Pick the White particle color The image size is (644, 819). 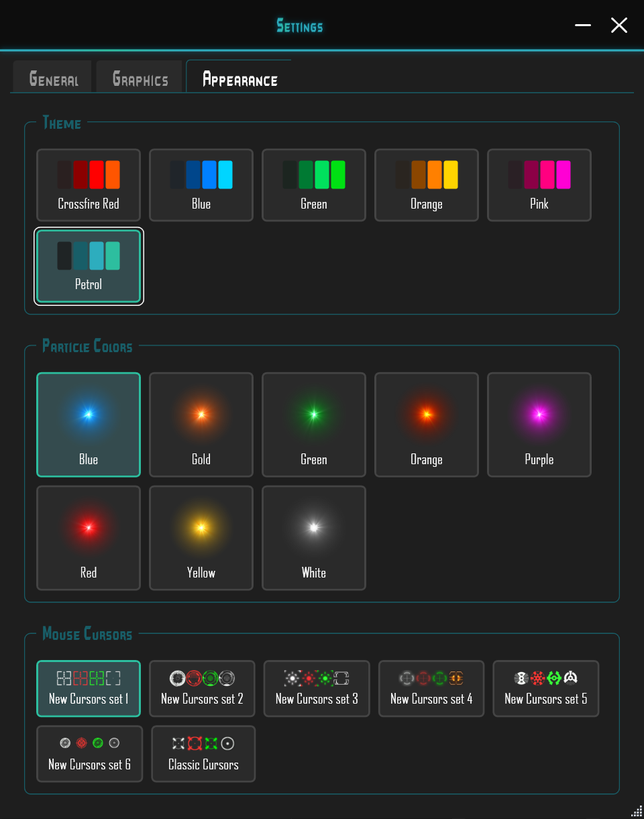point(314,538)
